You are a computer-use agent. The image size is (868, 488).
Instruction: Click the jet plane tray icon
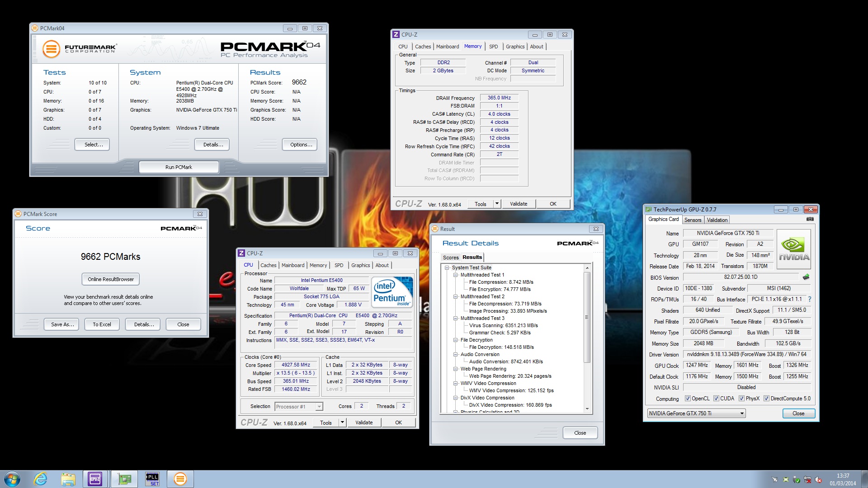tap(775, 480)
